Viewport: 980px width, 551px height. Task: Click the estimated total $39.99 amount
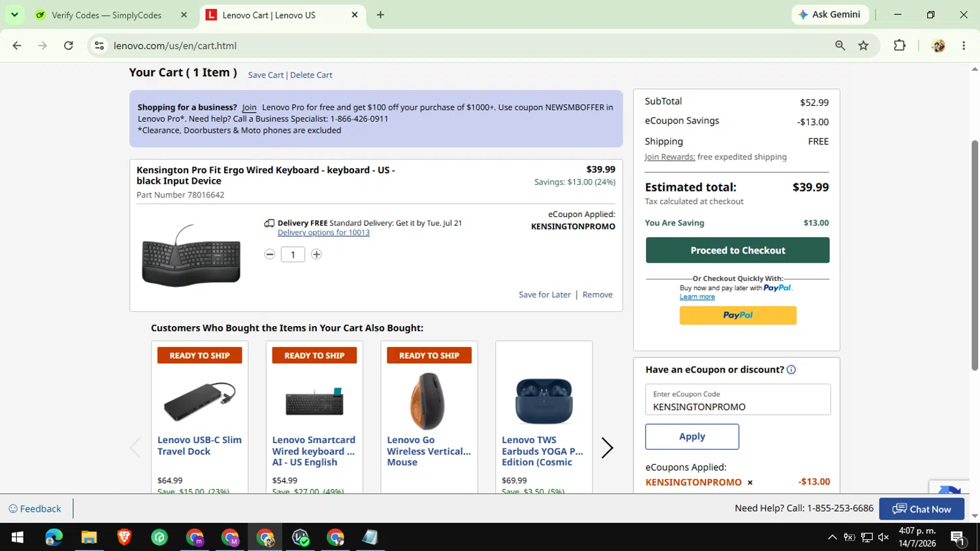[810, 188]
